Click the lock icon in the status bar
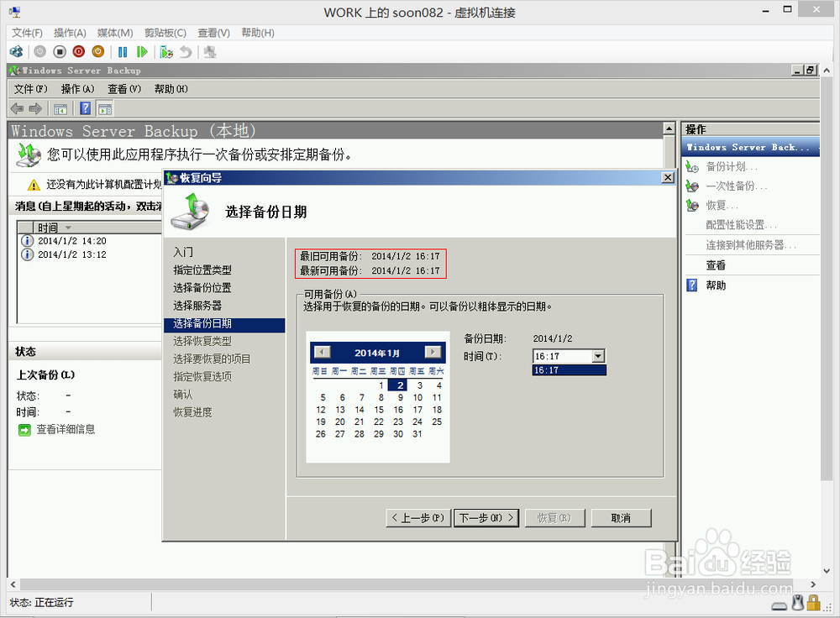The height and width of the screenshot is (618, 840). (814, 603)
